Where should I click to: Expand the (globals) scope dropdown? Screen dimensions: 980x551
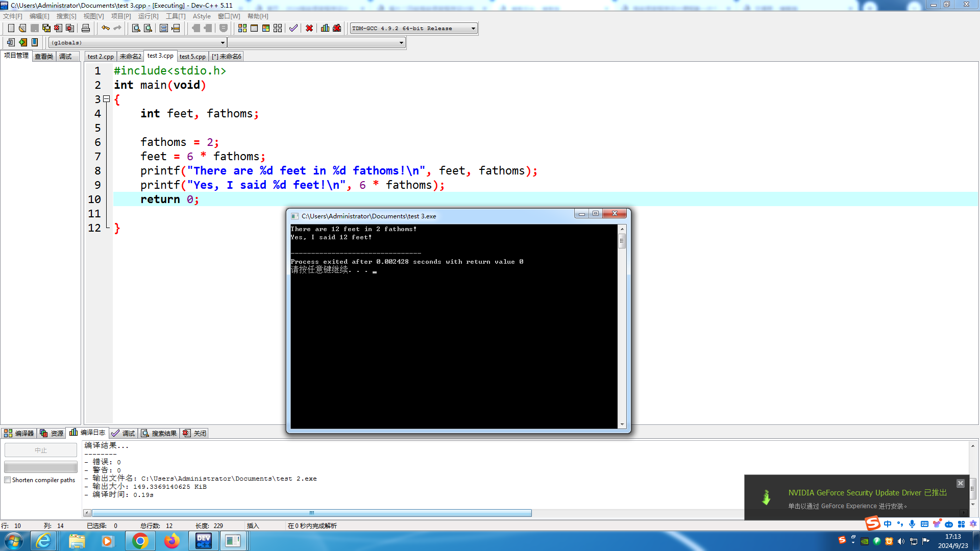223,43
